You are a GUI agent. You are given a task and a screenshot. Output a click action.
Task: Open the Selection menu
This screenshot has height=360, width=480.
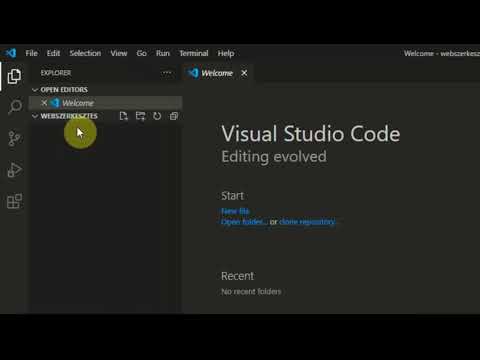point(85,53)
